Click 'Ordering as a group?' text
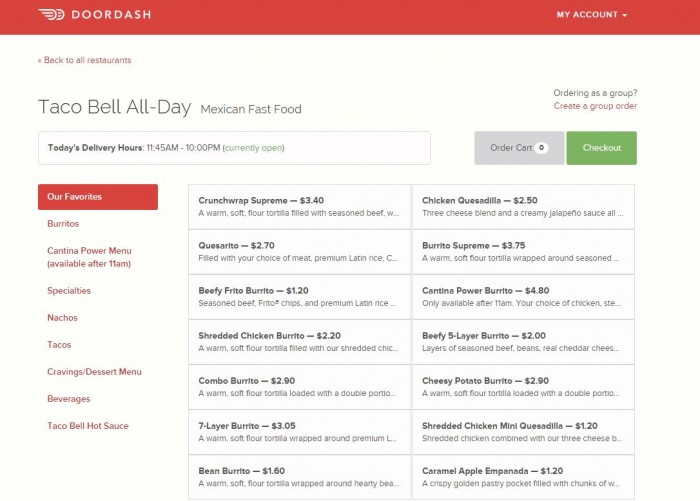The image size is (700, 501). (x=595, y=93)
